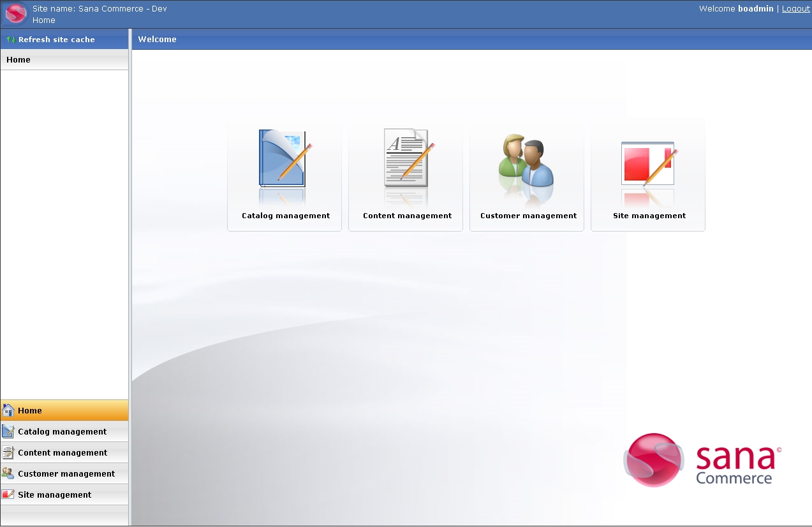Viewport: 812px width, 527px height.
Task: Select Content management in sidebar navigation
Action: (x=64, y=452)
